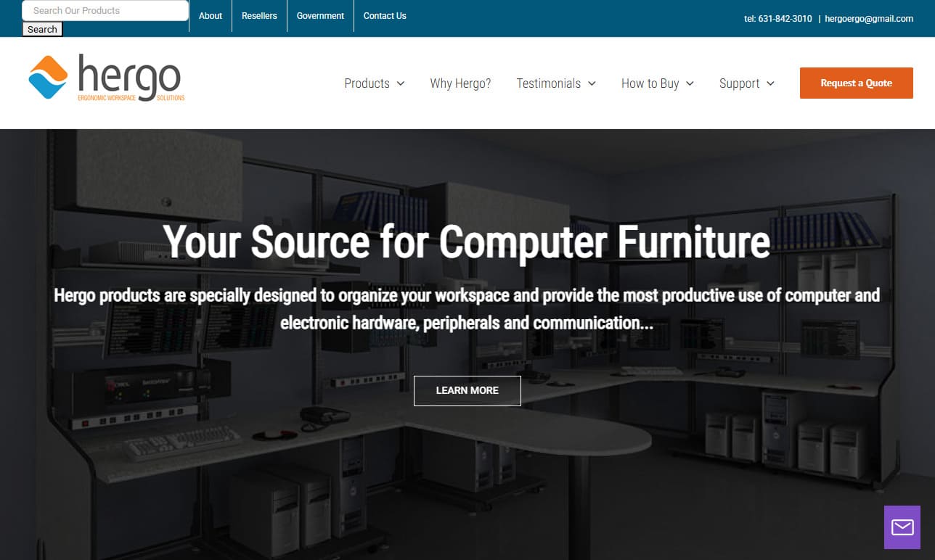Image resolution: width=935 pixels, height=560 pixels.
Task: Open the Resellers menu item
Action: [259, 15]
